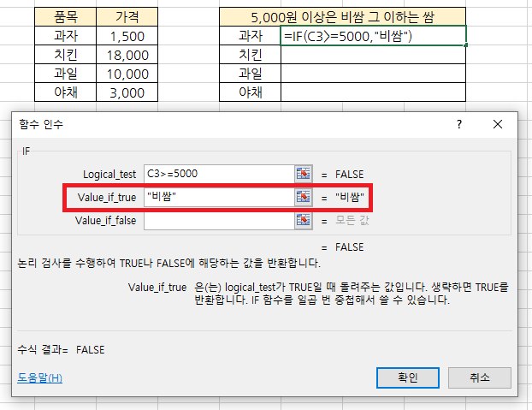This screenshot has height=410, width=532.
Task: Select 과자 in the right-hand result table
Action: tap(250, 36)
